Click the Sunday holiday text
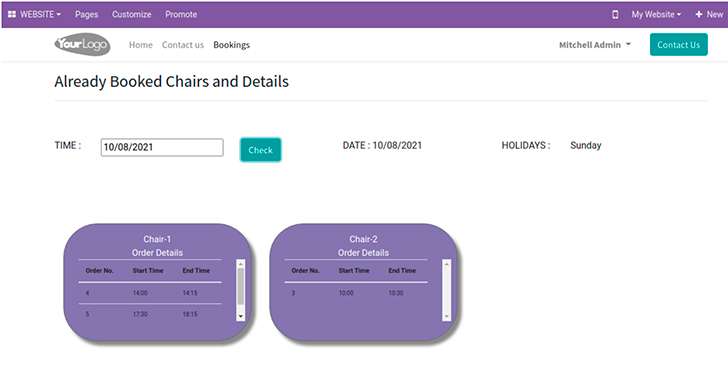The width and height of the screenshot is (728, 368). [x=585, y=145]
